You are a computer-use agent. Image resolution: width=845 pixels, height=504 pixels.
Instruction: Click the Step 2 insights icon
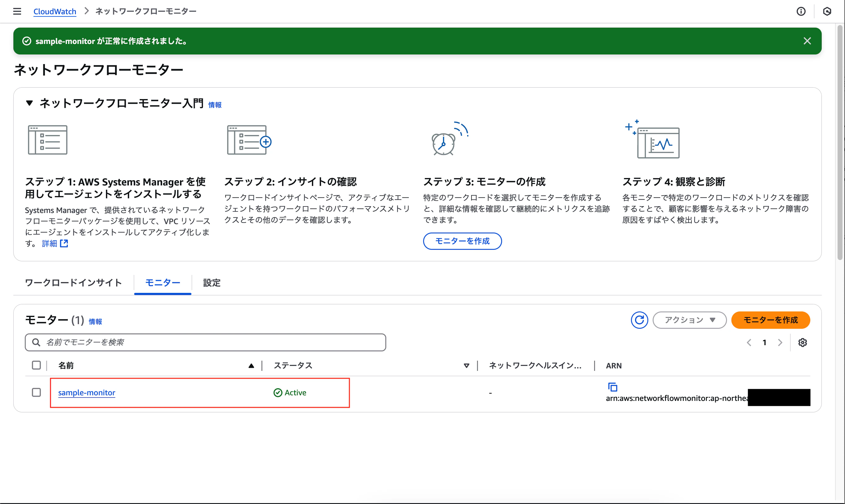tap(249, 140)
